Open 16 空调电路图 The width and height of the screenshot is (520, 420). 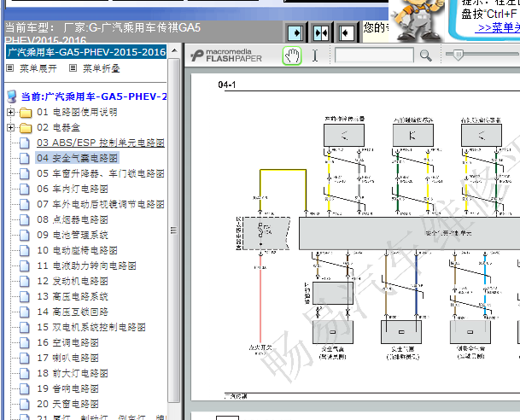point(67,342)
